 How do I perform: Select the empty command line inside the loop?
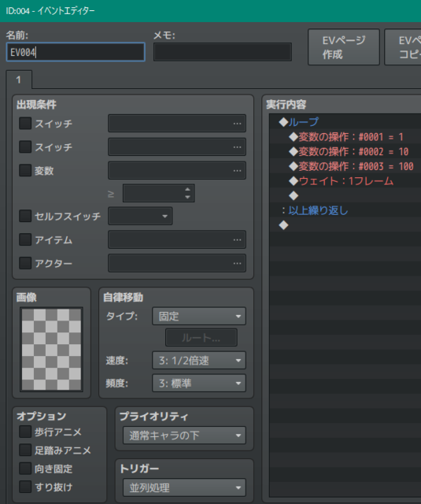tap(345, 196)
